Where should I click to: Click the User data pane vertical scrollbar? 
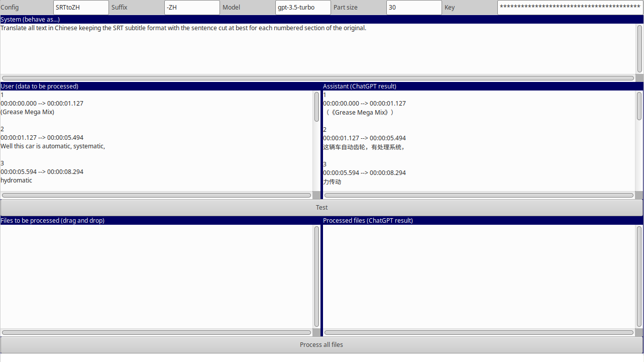coord(316,107)
